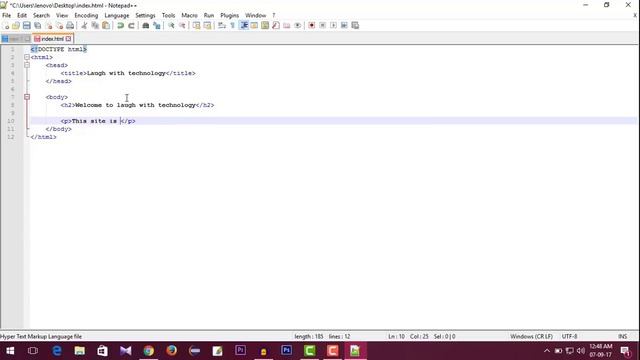Open the Document Map panel icon
The image size is (640, 360).
coord(265,26)
